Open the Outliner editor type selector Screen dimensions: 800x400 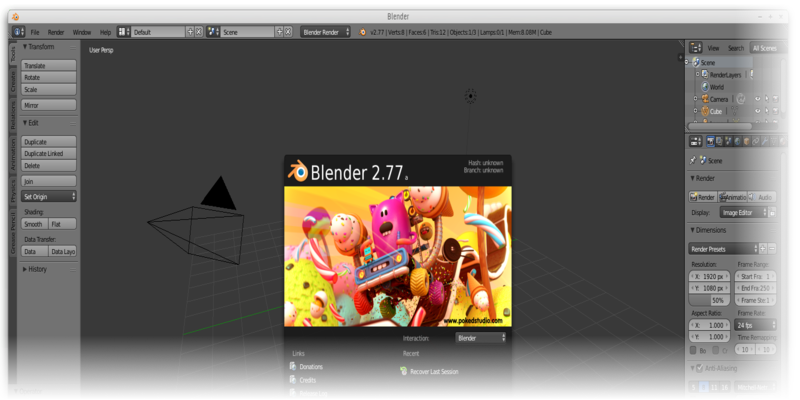(x=696, y=48)
